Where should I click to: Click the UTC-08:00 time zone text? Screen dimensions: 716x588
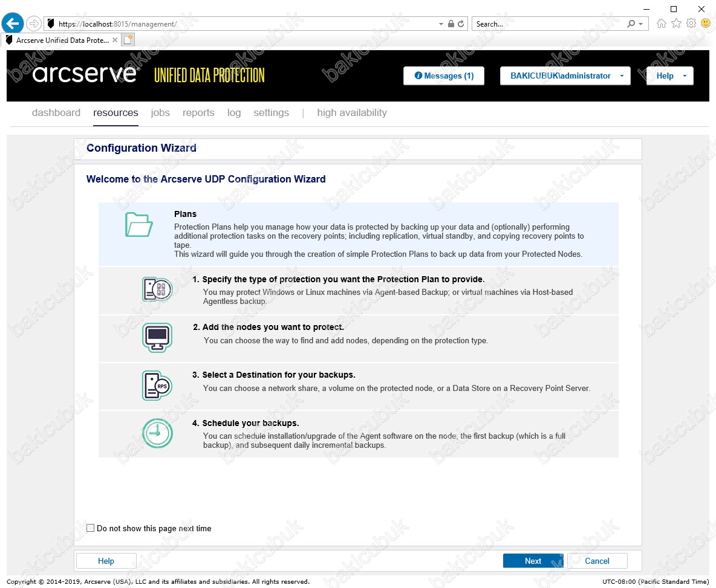click(656, 581)
